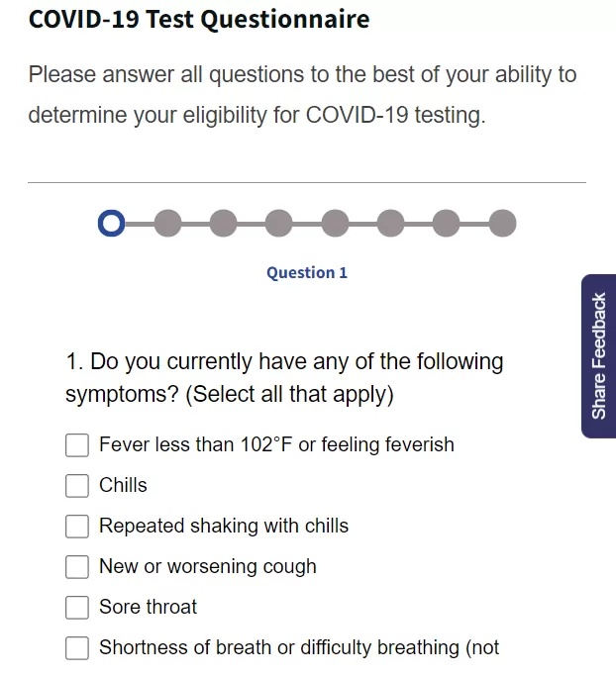Viewport: 616px width, 677px height.
Task: Select the third progress step dot
Action: tap(224, 224)
